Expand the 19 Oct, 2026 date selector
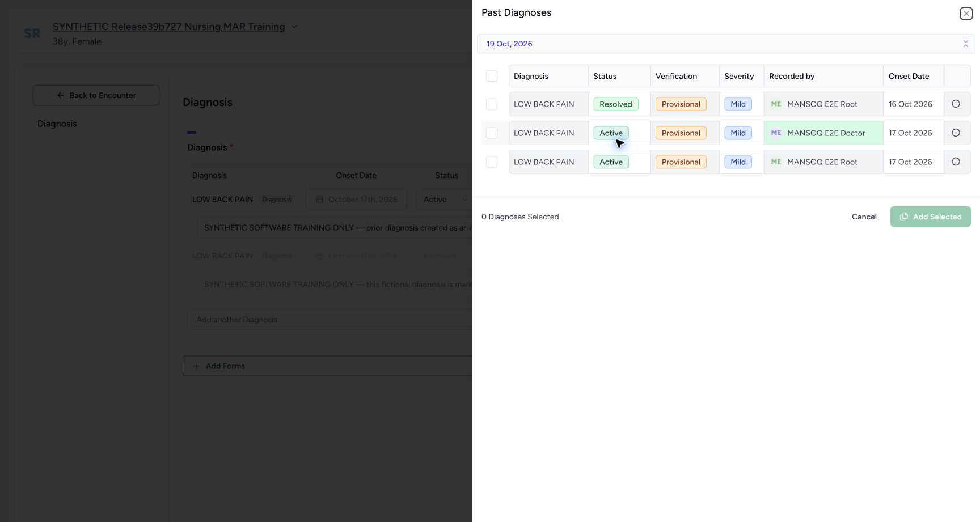 (x=726, y=44)
